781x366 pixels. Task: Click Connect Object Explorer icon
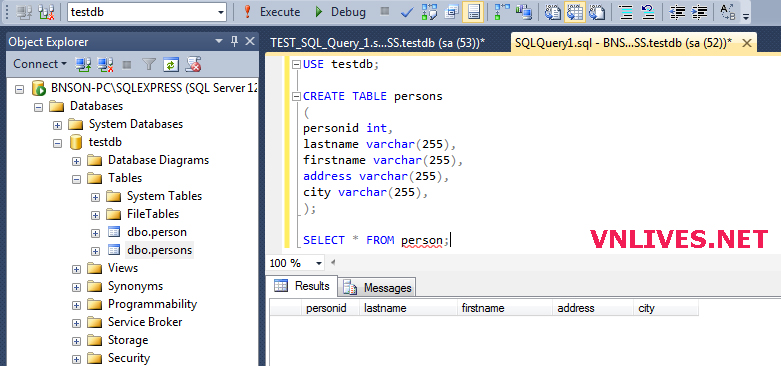(x=82, y=64)
